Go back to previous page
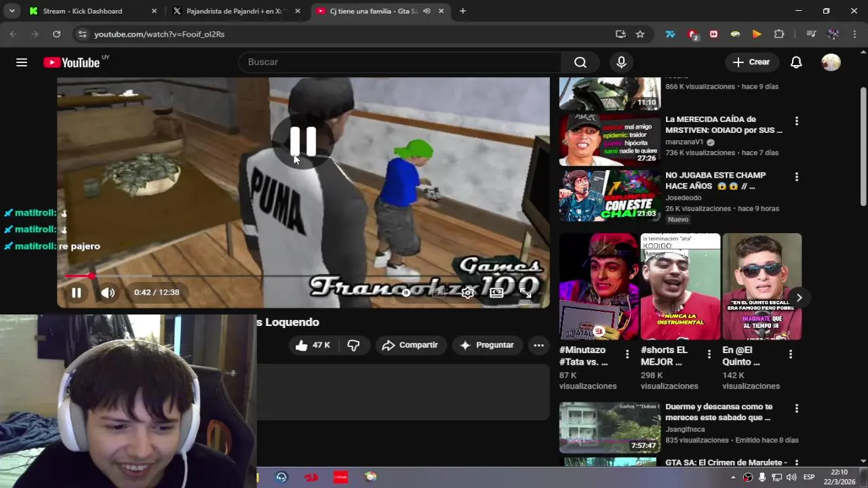 point(13,34)
